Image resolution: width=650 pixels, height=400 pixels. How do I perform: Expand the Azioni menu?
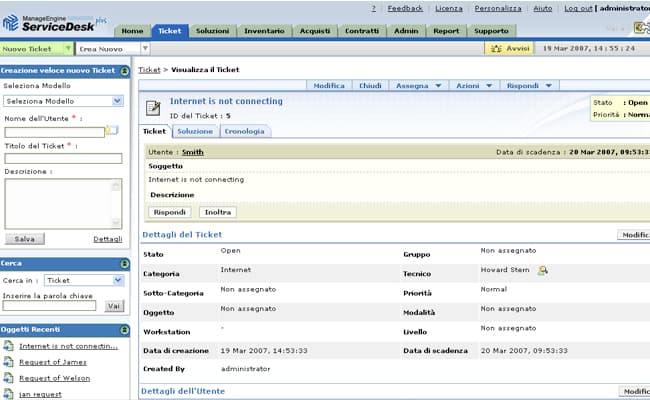tap(474, 86)
